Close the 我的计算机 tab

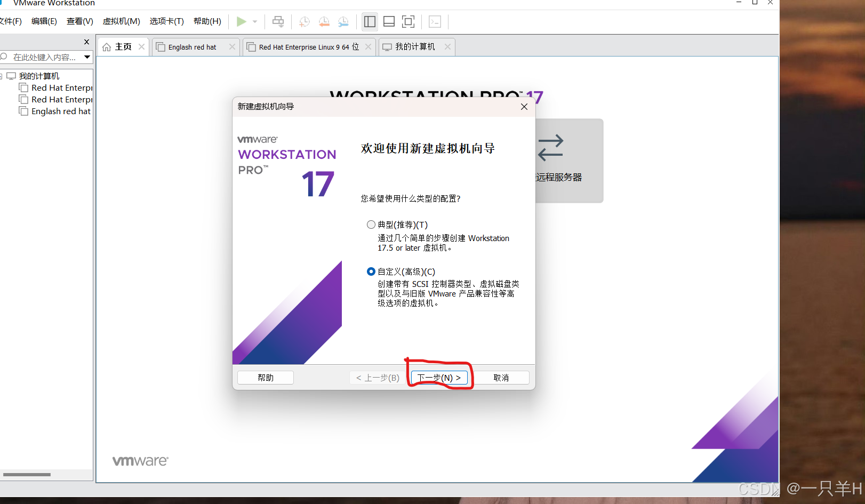(x=447, y=47)
